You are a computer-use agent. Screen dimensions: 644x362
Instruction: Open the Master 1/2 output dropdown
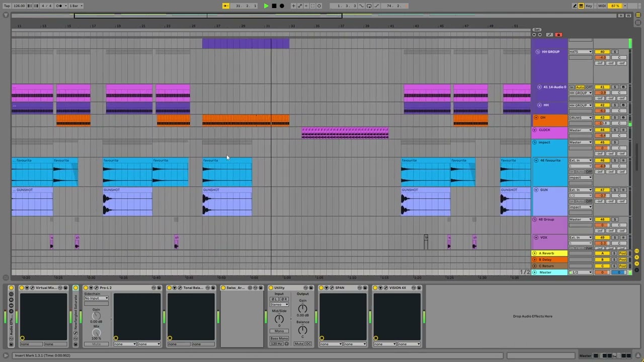(581, 273)
